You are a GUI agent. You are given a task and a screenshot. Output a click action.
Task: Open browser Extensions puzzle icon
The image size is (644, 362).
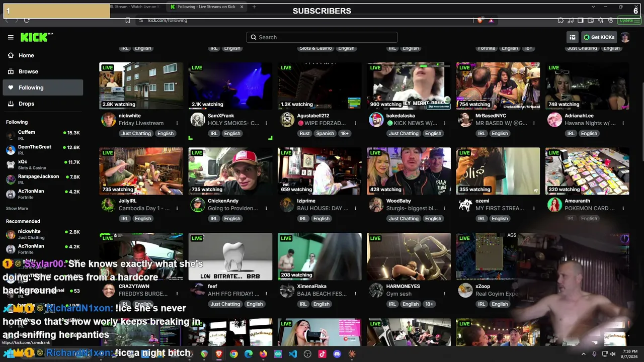coord(560,20)
